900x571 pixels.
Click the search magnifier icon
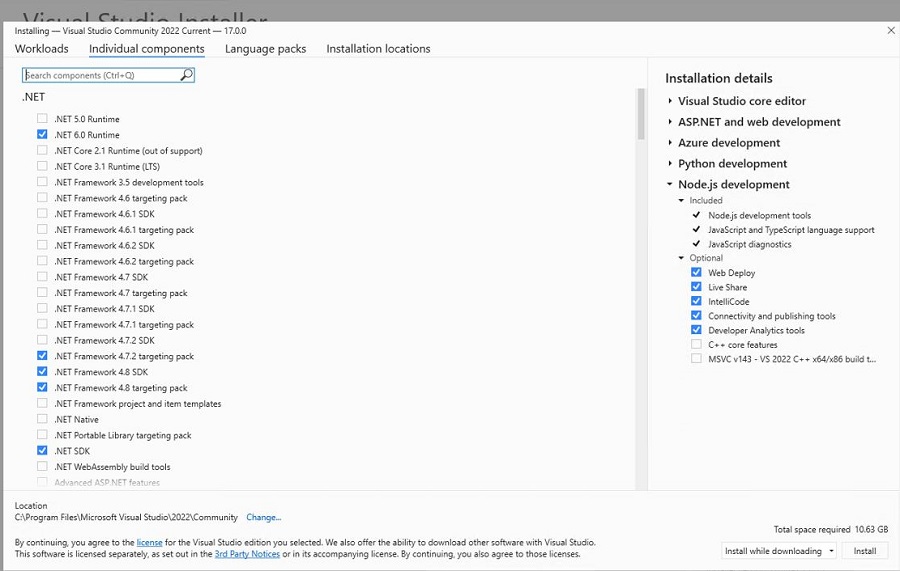(x=187, y=75)
